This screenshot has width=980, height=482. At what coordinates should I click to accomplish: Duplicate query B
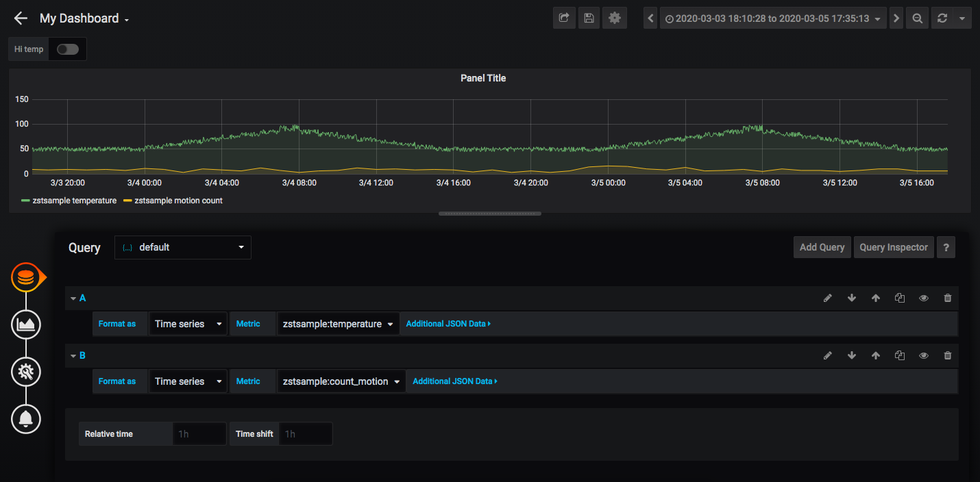(x=900, y=355)
